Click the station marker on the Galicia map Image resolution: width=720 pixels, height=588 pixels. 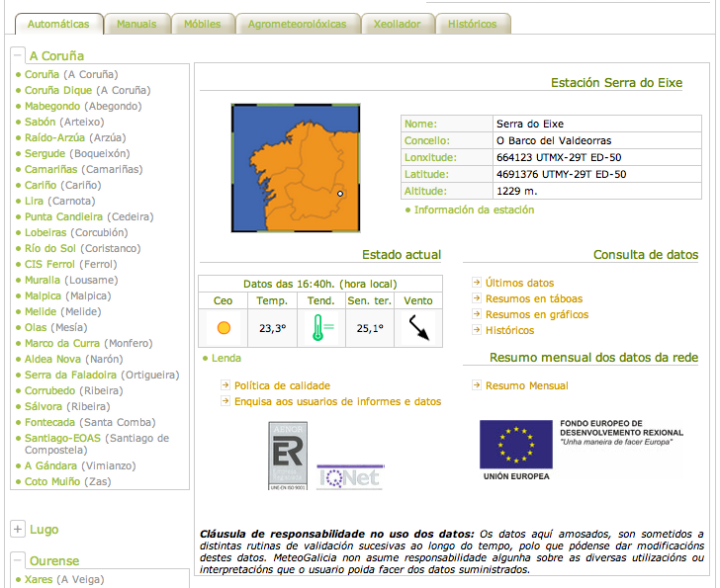(340, 194)
